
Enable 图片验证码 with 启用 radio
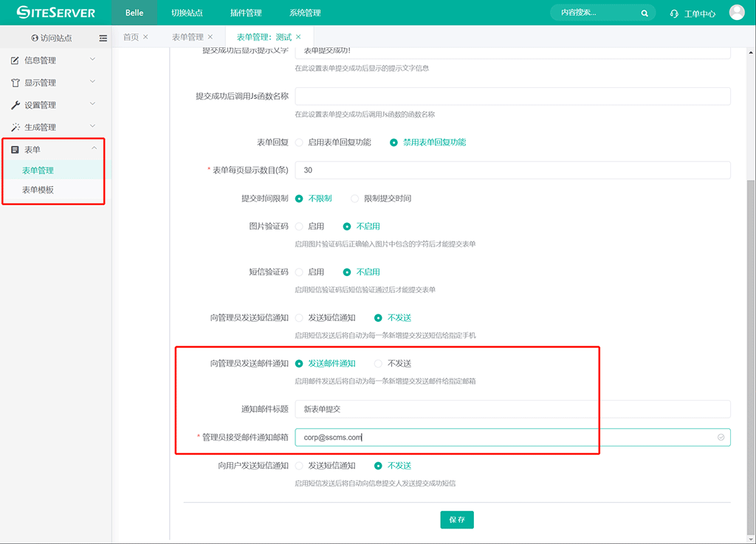tap(299, 227)
